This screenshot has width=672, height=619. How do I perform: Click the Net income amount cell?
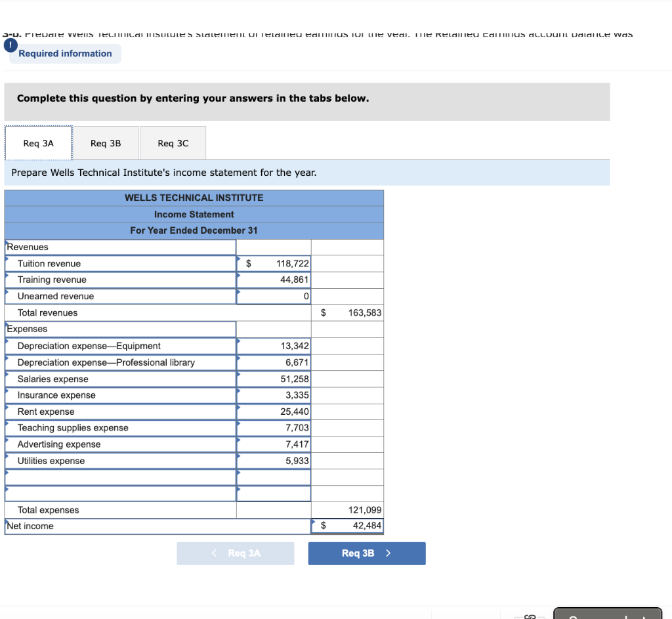click(346, 526)
